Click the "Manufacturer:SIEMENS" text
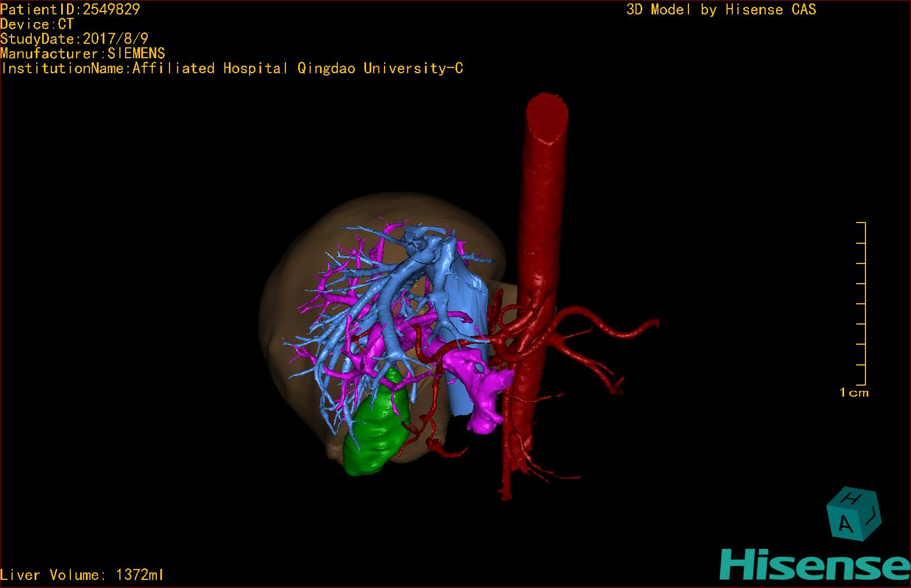 (x=82, y=54)
